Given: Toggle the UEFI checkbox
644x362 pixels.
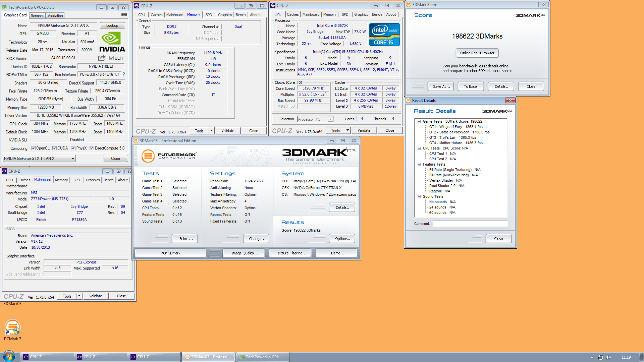Looking at the screenshot, I should point(112,58).
